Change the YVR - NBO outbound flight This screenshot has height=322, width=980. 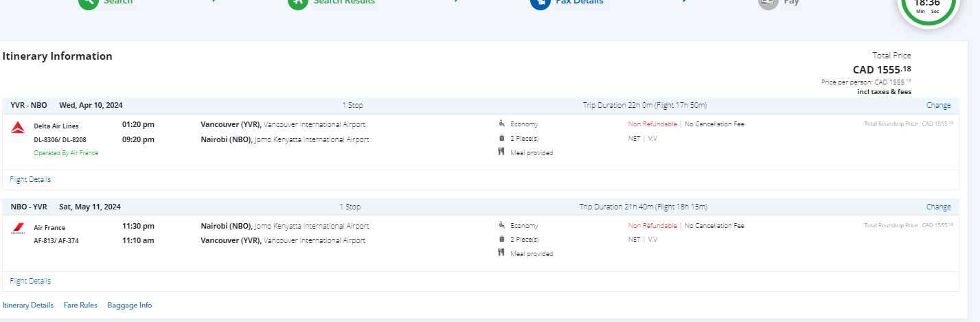point(938,105)
